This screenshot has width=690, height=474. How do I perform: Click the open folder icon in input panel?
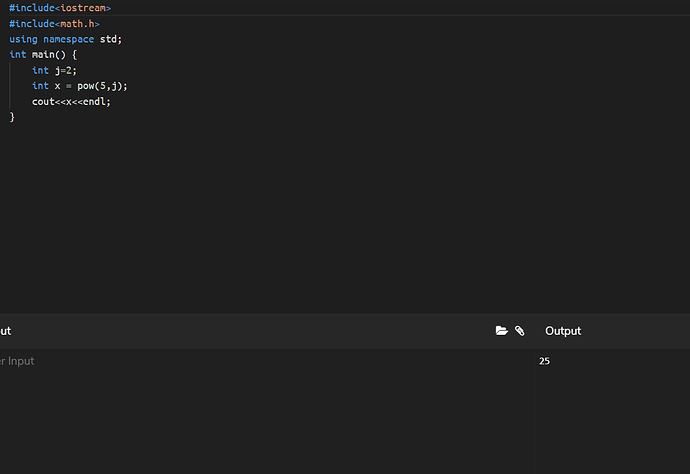(502, 331)
